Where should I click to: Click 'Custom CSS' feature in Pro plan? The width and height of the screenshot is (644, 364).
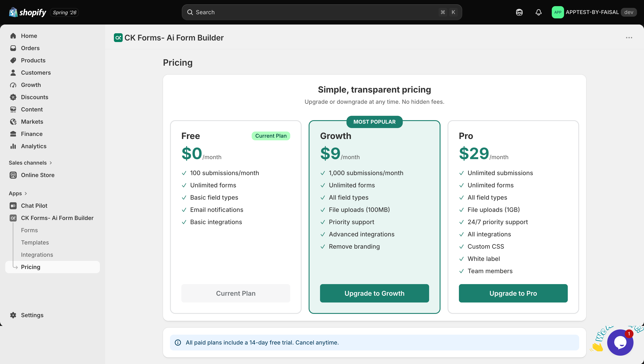[486, 246]
